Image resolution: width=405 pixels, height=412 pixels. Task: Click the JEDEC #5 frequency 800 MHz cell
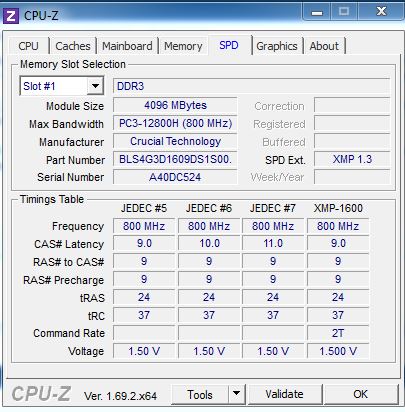[x=144, y=226]
